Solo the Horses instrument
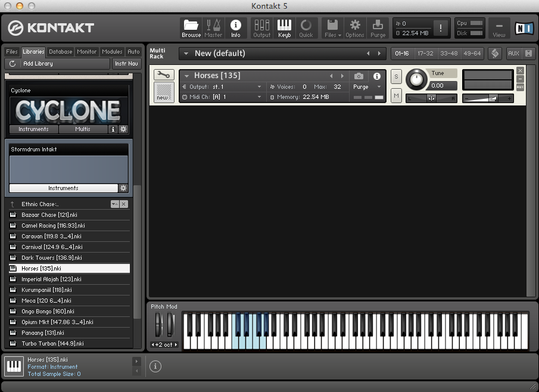 coord(396,76)
